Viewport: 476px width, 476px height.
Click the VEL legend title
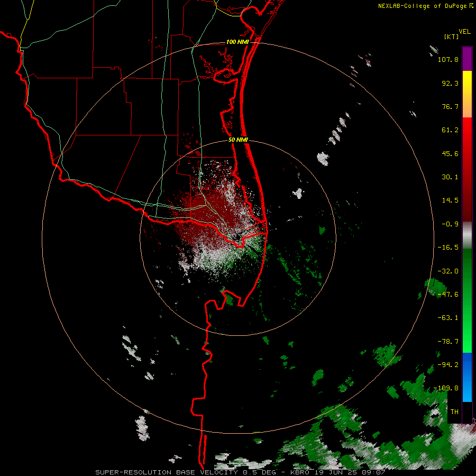point(464,32)
